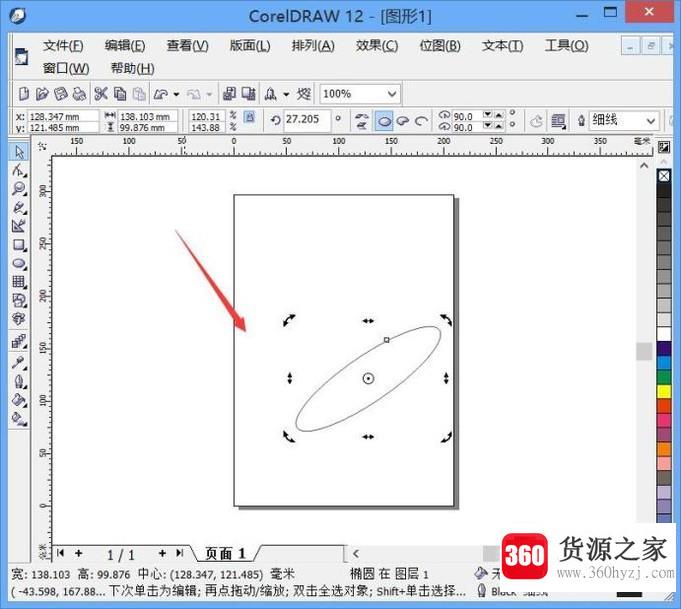Open the 位图(B) menu
The height and width of the screenshot is (609, 681).
tap(440, 46)
